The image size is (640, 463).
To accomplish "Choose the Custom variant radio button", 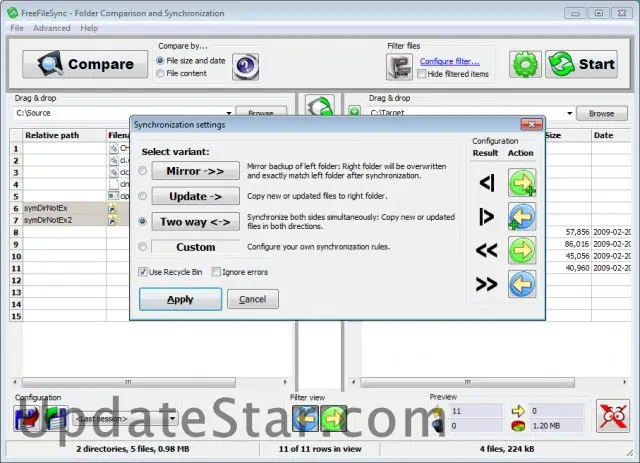I will (x=142, y=247).
